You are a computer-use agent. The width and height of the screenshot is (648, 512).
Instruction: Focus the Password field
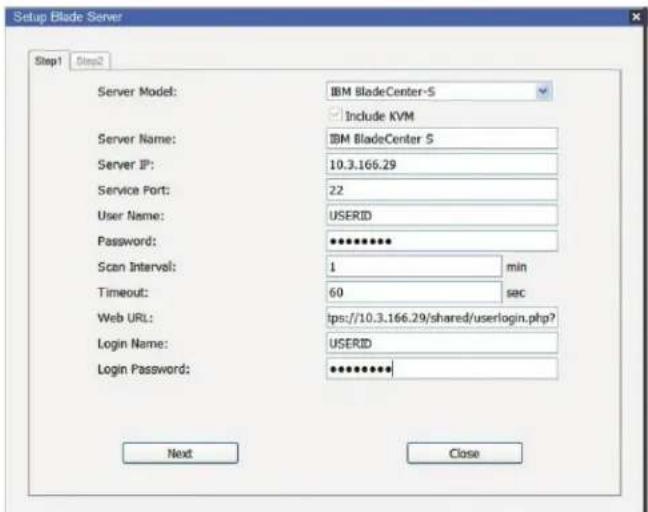[442, 241]
